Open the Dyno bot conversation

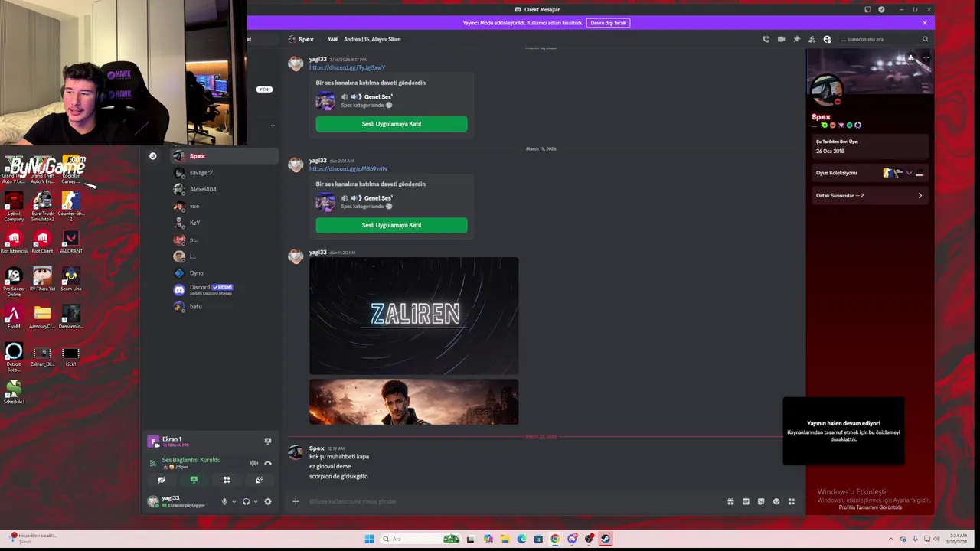(x=224, y=273)
